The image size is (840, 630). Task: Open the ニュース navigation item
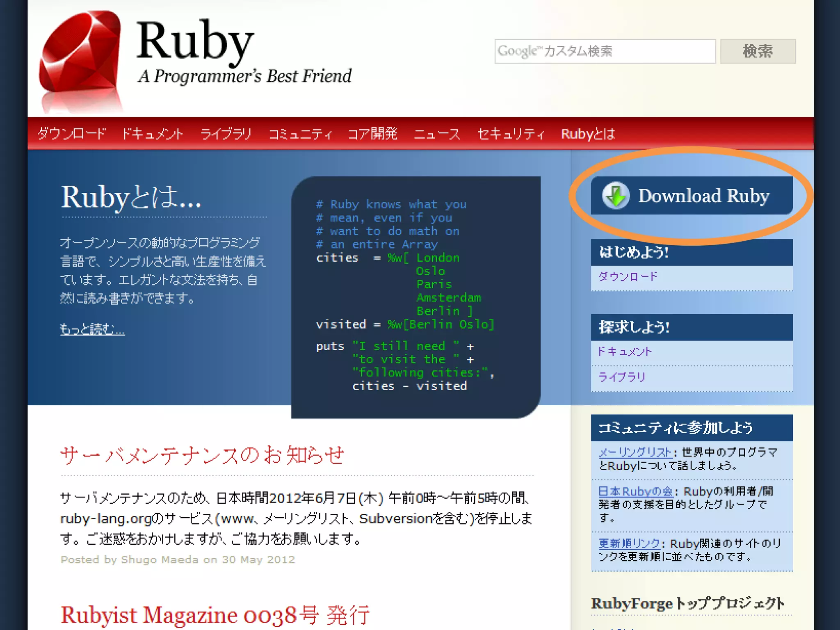point(437,134)
